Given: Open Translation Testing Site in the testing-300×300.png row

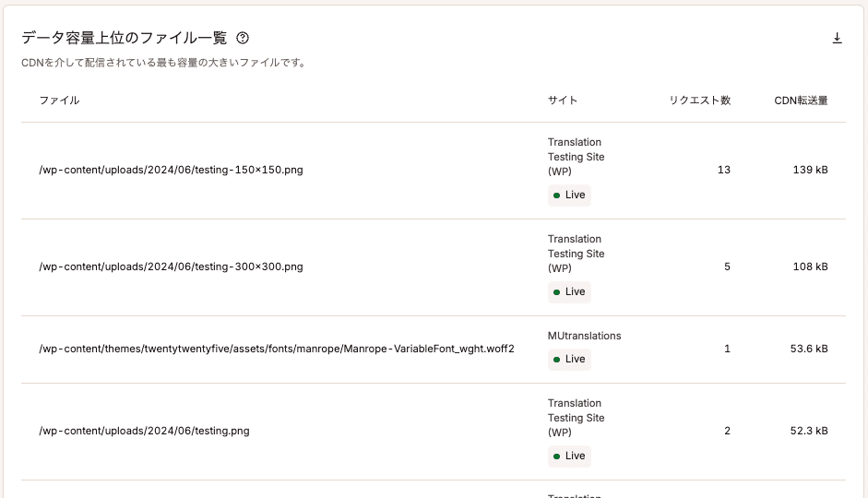Looking at the screenshot, I should 576,254.
